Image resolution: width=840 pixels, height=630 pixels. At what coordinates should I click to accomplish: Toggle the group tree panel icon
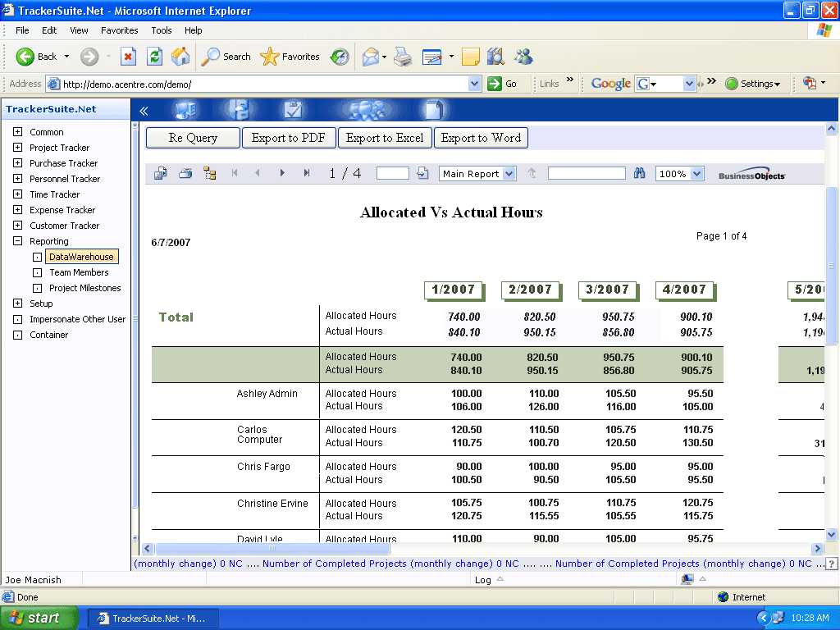(x=210, y=173)
